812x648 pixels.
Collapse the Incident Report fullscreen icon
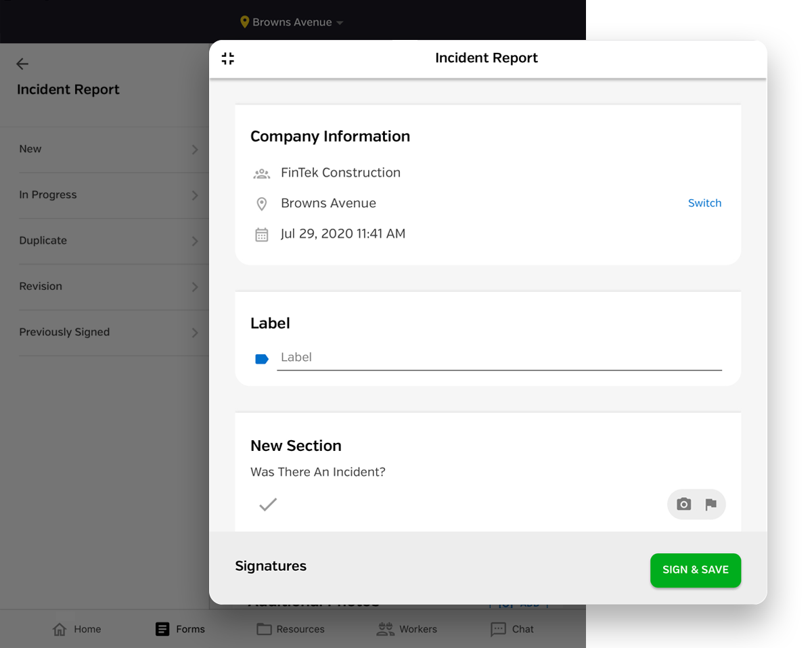228,59
